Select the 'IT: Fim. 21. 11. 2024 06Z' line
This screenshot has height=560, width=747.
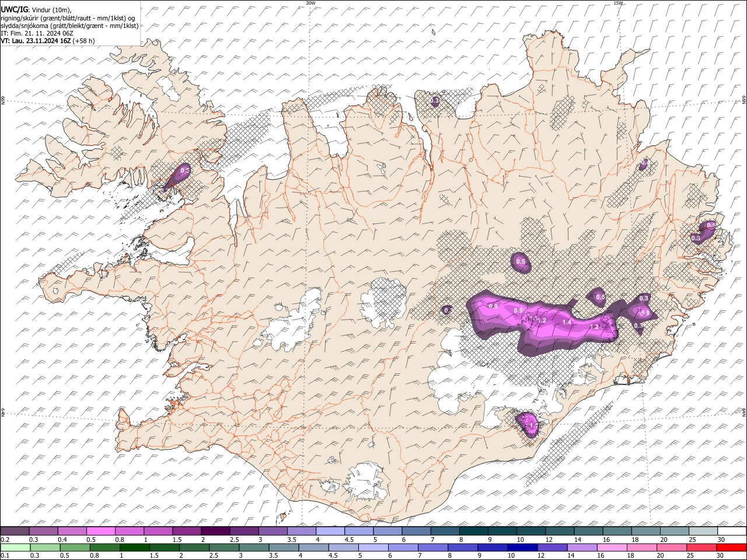pyautogui.click(x=37, y=33)
